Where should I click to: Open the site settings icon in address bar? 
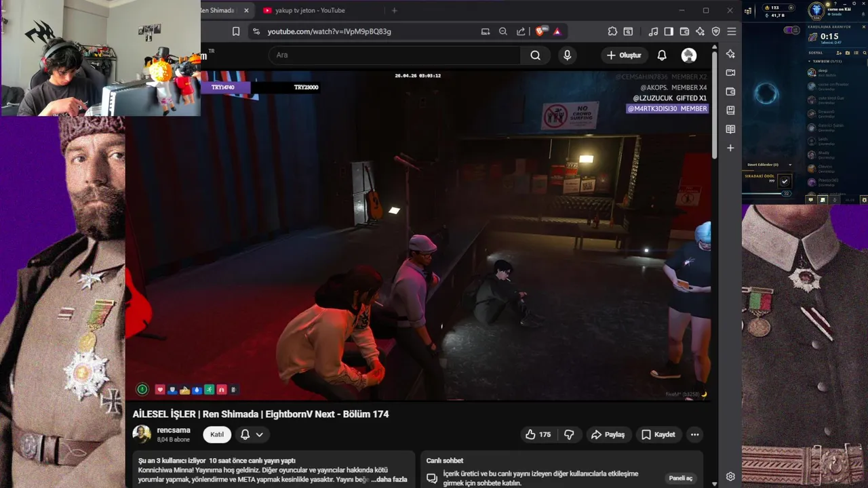[x=256, y=31]
